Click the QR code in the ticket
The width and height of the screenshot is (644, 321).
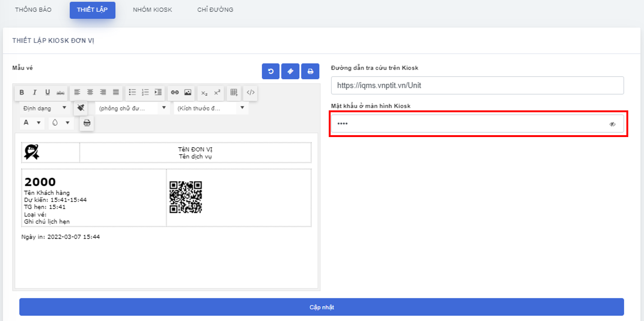click(186, 197)
